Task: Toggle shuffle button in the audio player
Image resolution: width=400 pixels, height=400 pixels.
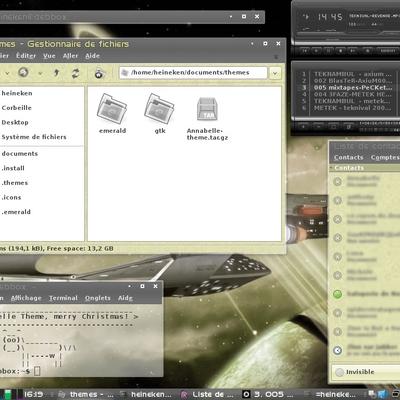Action: 388,51
